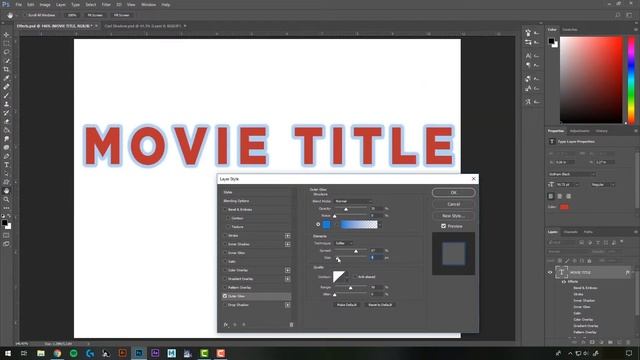Select the Eraser tool
The width and height of the screenshot is (640, 360).
pyautogui.click(x=6, y=122)
